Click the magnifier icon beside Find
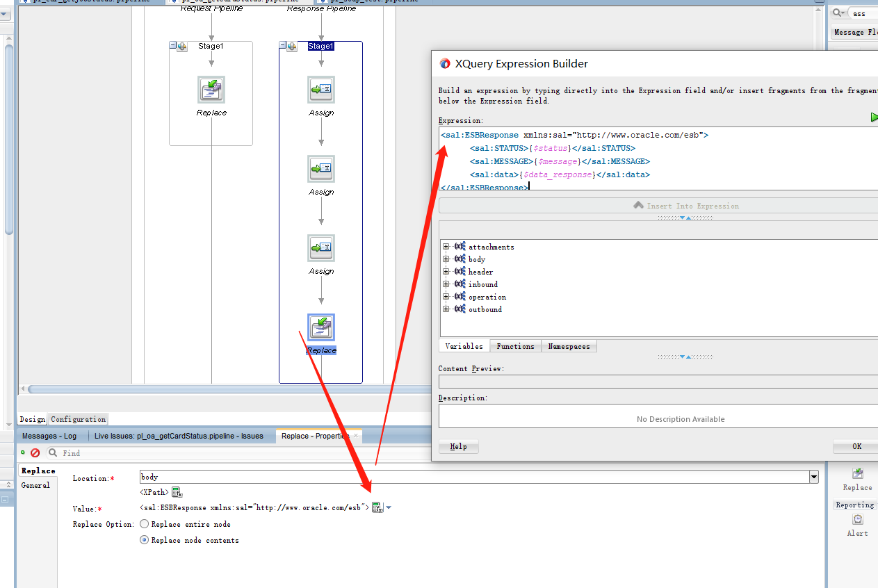The image size is (878, 588). tap(52, 452)
